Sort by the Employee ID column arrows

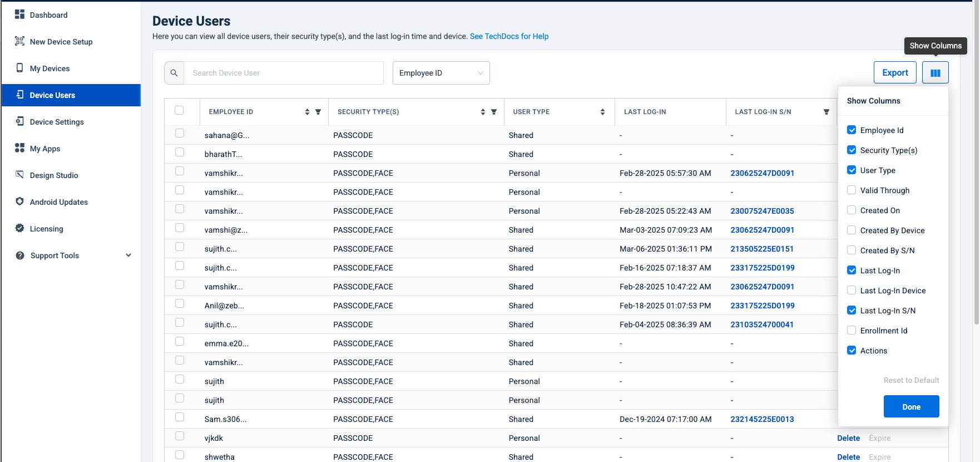[x=307, y=112]
